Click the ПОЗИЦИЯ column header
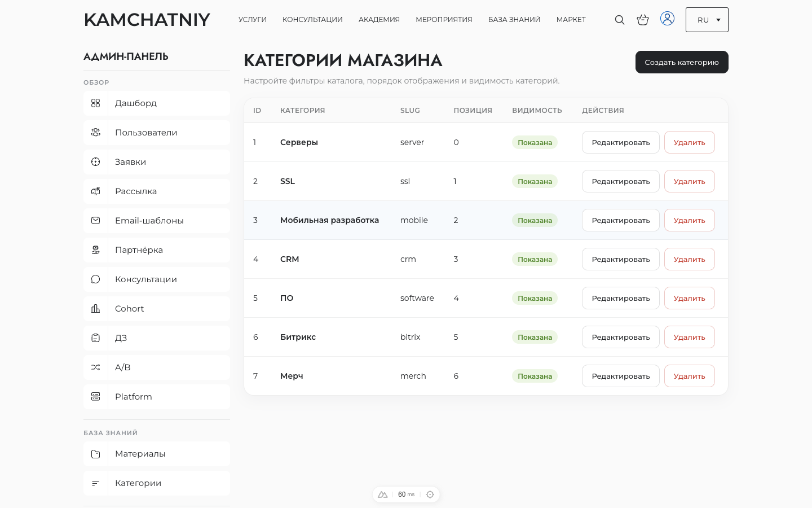This screenshot has height=508, width=812. (473, 111)
